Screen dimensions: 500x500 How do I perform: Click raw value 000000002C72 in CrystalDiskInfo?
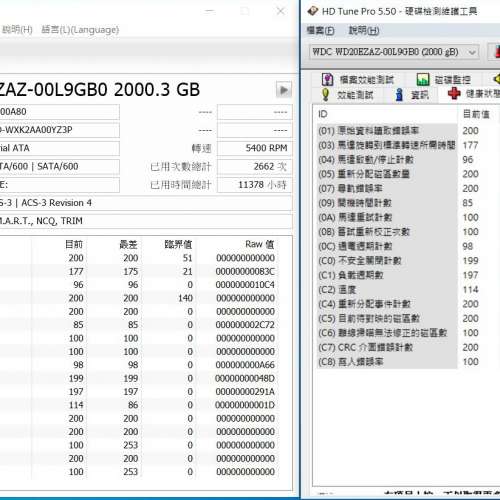click(245, 325)
